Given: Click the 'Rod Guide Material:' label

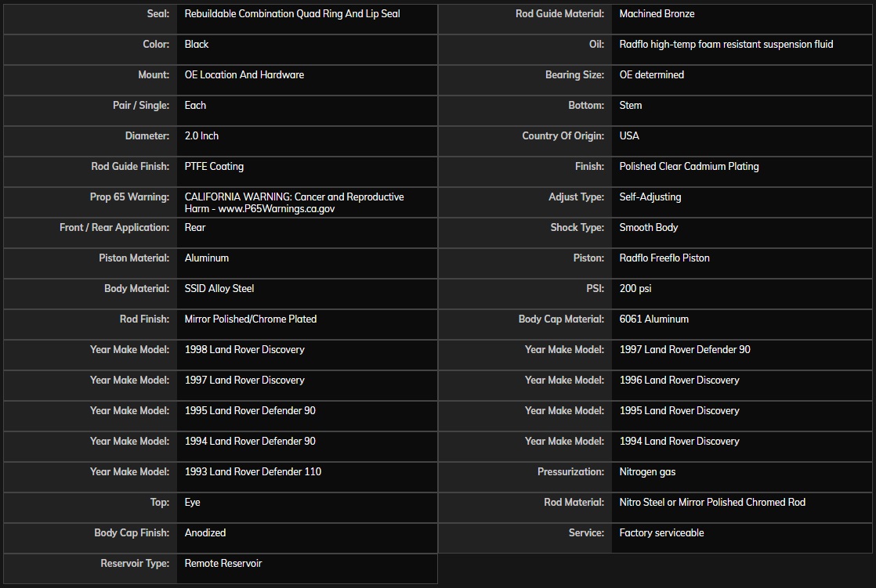Looking at the screenshot, I should pyautogui.click(x=559, y=14).
